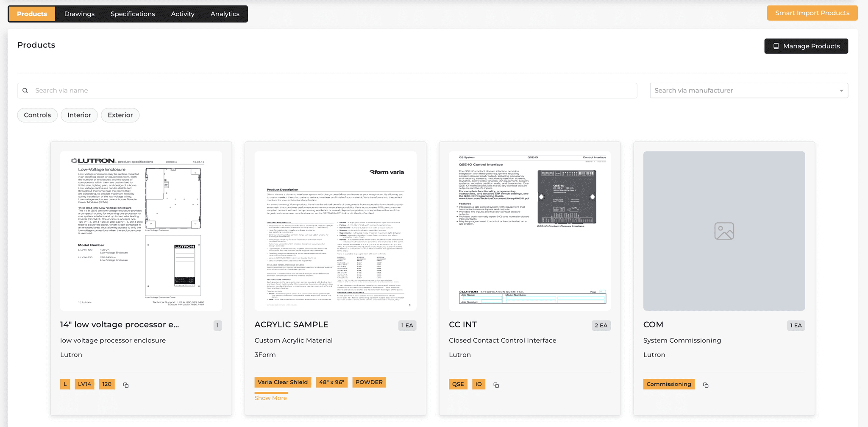Switch to the Products tab
Image resolution: width=868 pixels, height=427 pixels.
tap(32, 14)
